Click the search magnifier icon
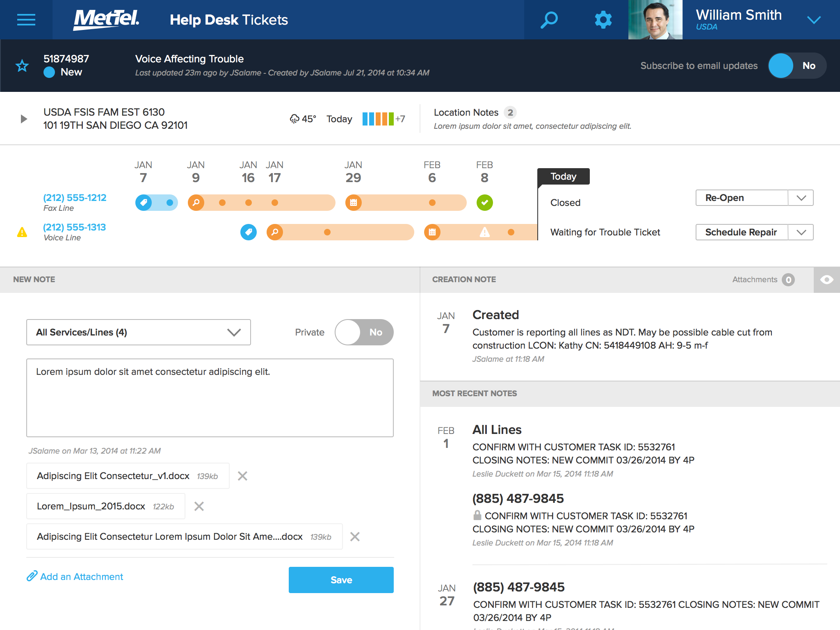 click(549, 20)
